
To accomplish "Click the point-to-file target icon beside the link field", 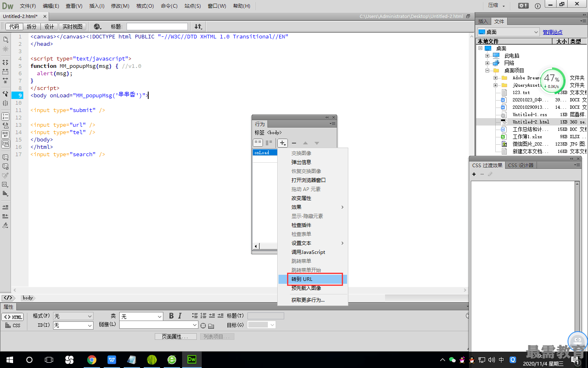I will [x=203, y=325].
